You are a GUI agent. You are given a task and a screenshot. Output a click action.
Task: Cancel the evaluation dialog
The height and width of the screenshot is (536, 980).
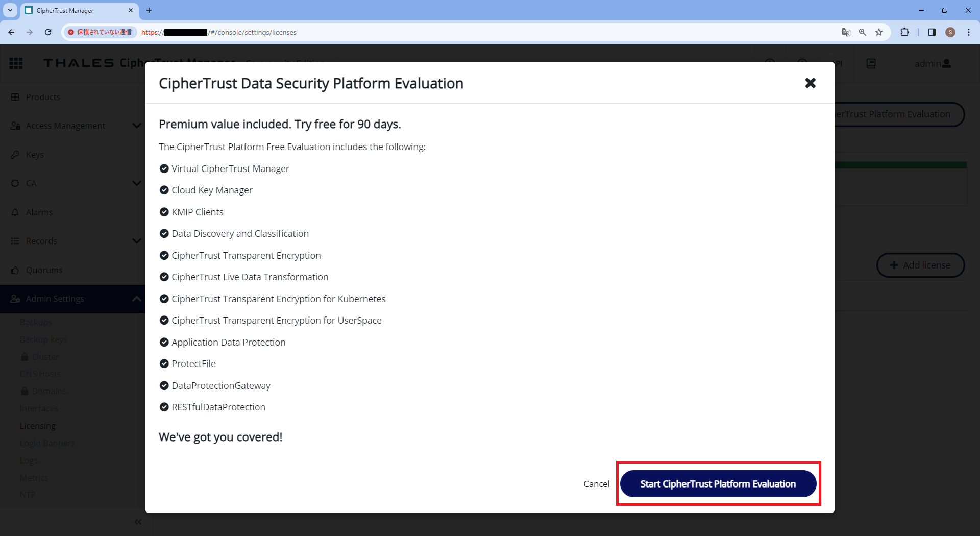[596, 483]
